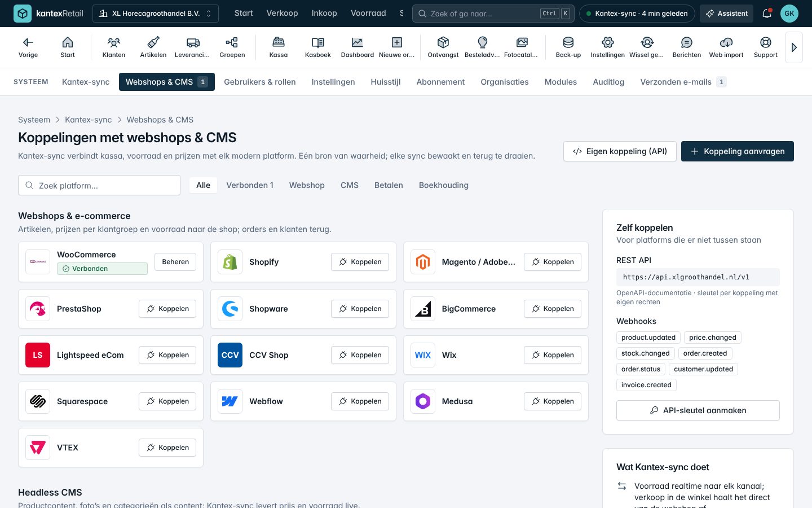Viewport: 812px width, 508px height.
Task: Open the Klanten toolbar icon
Action: 114,47
